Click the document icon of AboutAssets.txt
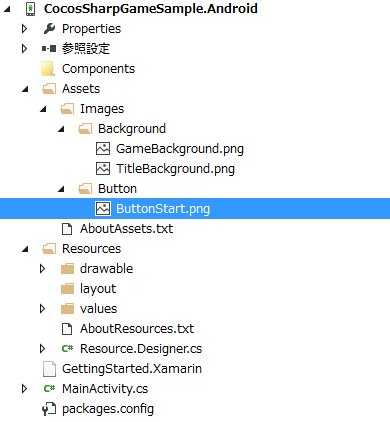Screen dimensions: 390x422 point(67,229)
